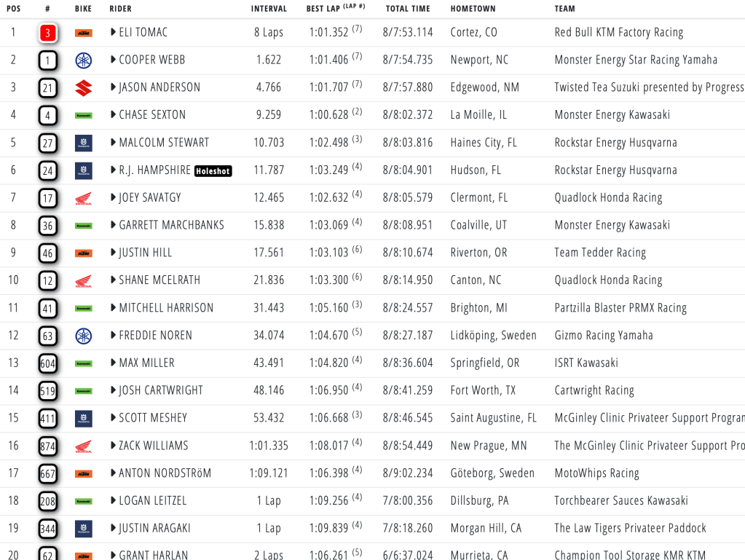Expand Anton Nordström's rider details
This screenshot has width=745, height=560.
(114, 473)
